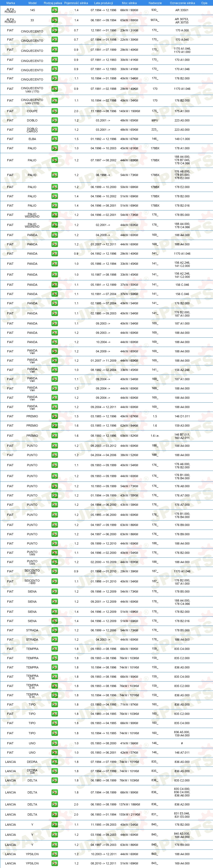Click the Opis column header
213x868 pixels.
point(204,3)
